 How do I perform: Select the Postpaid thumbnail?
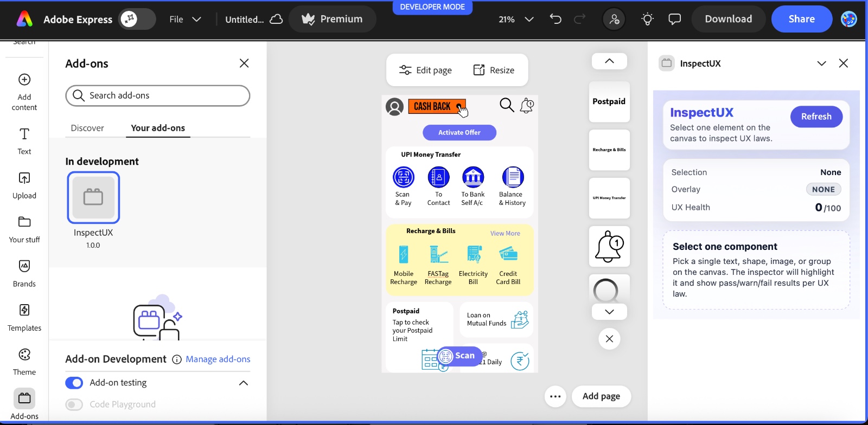(x=609, y=102)
